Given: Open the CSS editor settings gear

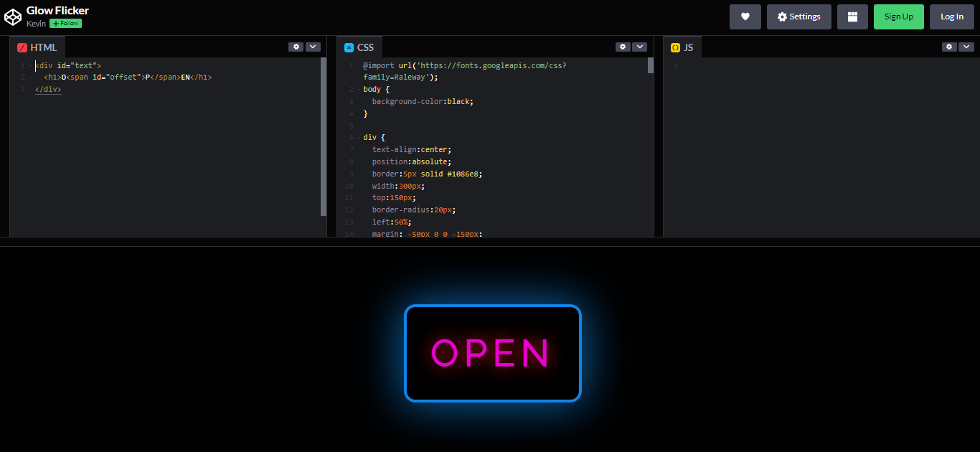Looking at the screenshot, I should click(622, 46).
